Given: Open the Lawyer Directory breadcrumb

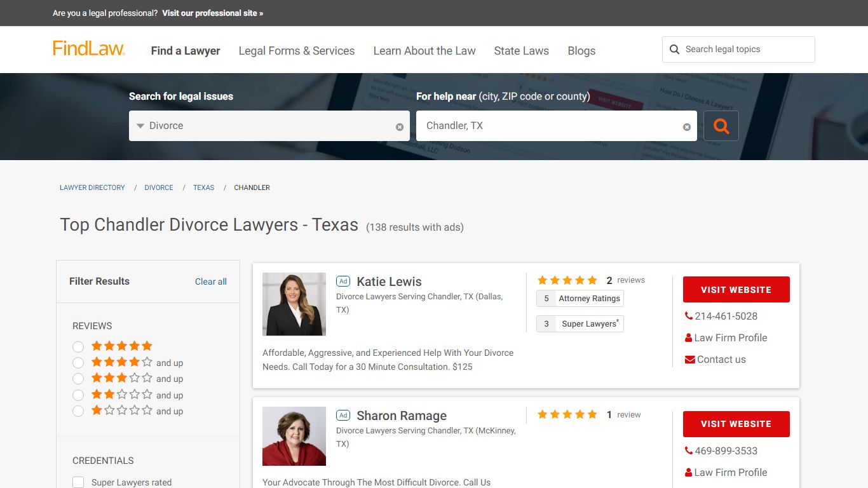Looking at the screenshot, I should pyautogui.click(x=92, y=187).
